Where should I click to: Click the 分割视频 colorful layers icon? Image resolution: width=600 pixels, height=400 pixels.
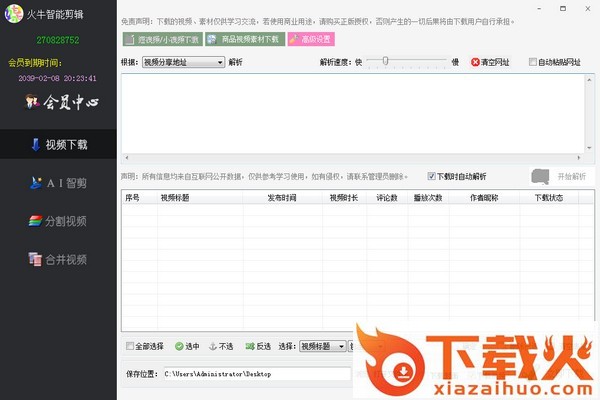(x=36, y=221)
